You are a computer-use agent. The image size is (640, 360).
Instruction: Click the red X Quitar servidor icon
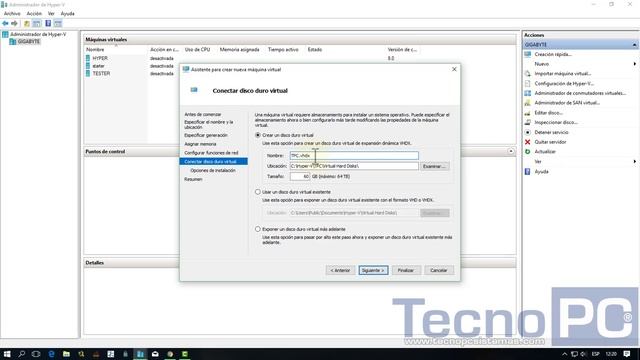click(x=527, y=142)
